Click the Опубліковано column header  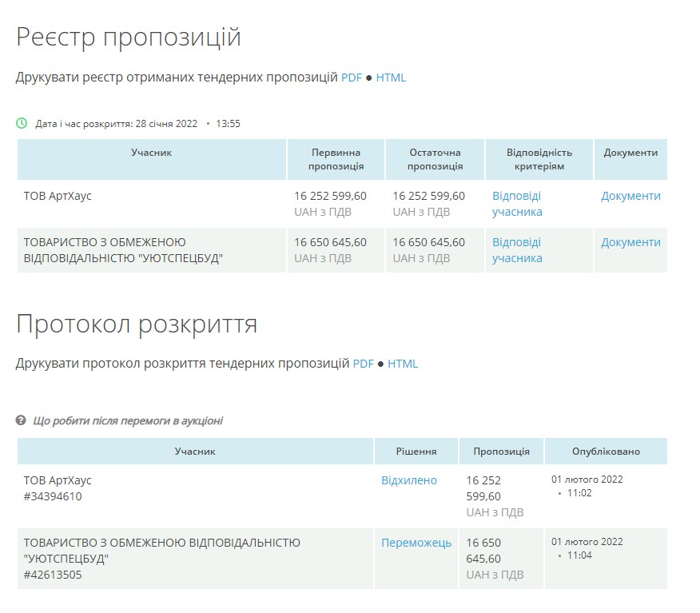click(x=606, y=452)
